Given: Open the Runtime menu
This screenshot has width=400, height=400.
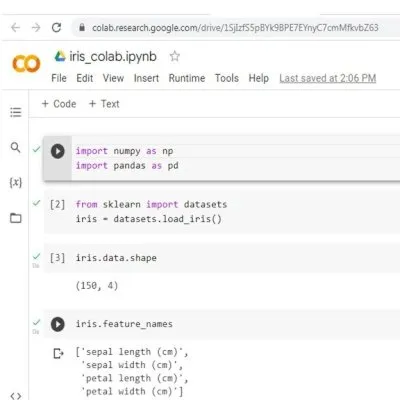Looking at the screenshot, I should (x=187, y=78).
